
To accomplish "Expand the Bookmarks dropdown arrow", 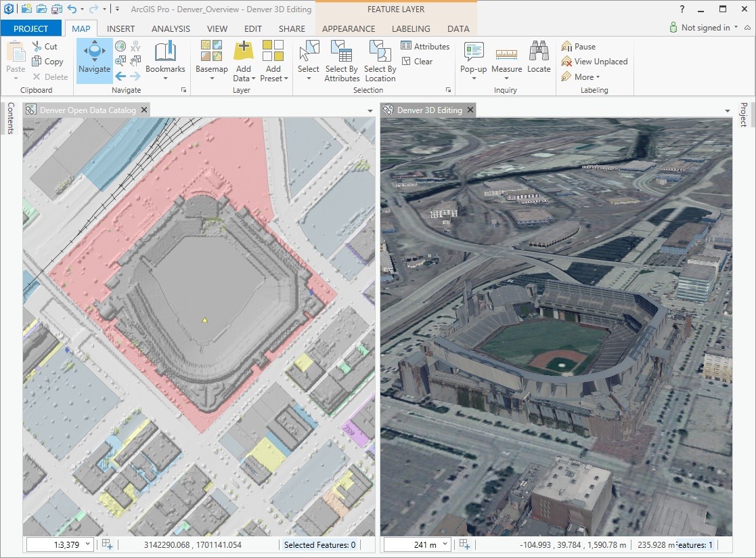I will pyautogui.click(x=165, y=78).
